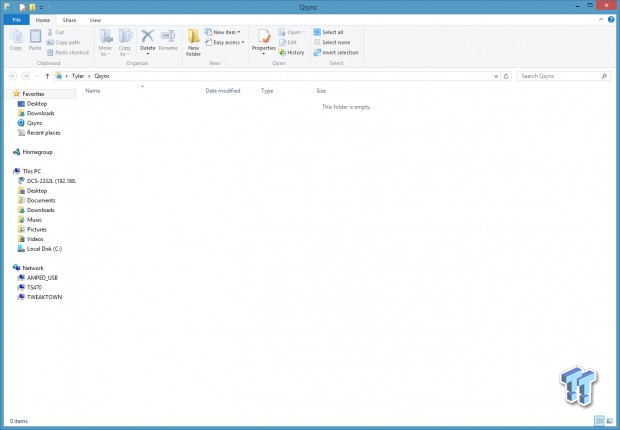The width and height of the screenshot is (620, 430).
Task: Open Desktop under This PC
Action: (x=37, y=191)
